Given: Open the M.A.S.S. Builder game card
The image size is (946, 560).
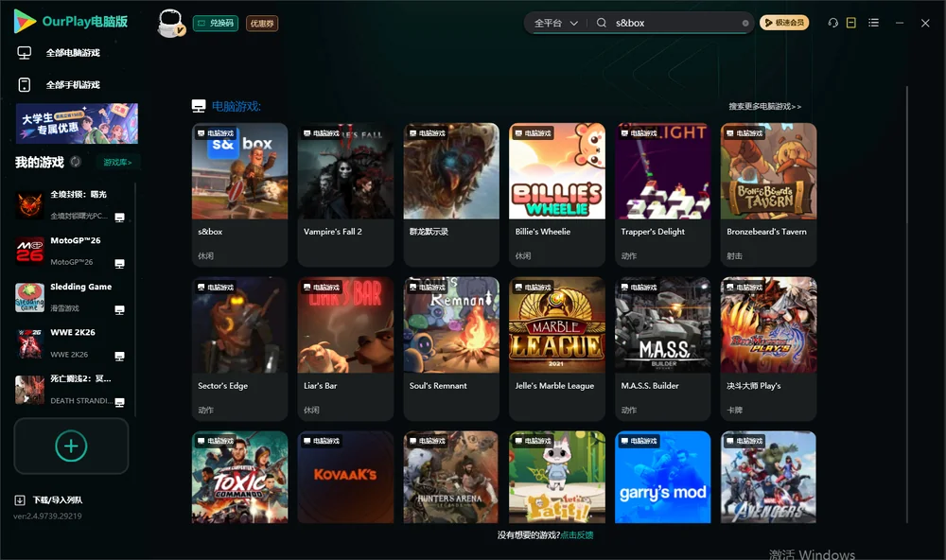Looking at the screenshot, I should pyautogui.click(x=662, y=349).
